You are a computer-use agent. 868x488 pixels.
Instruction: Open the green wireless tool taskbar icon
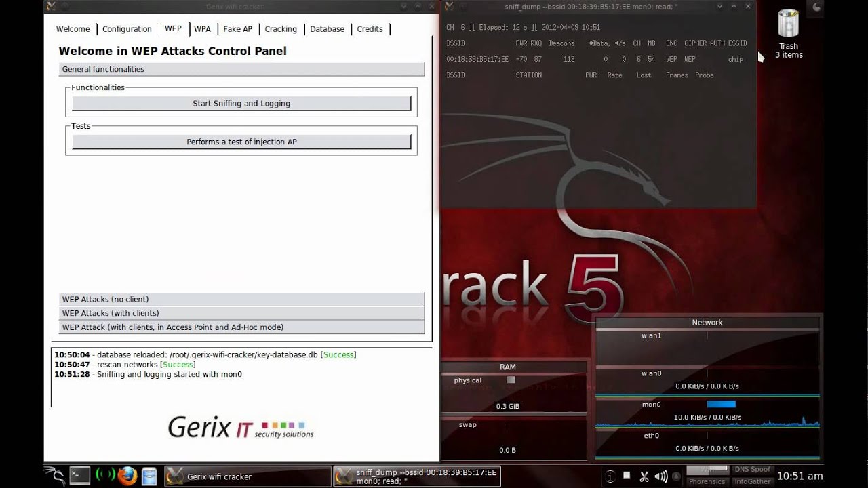(105, 476)
